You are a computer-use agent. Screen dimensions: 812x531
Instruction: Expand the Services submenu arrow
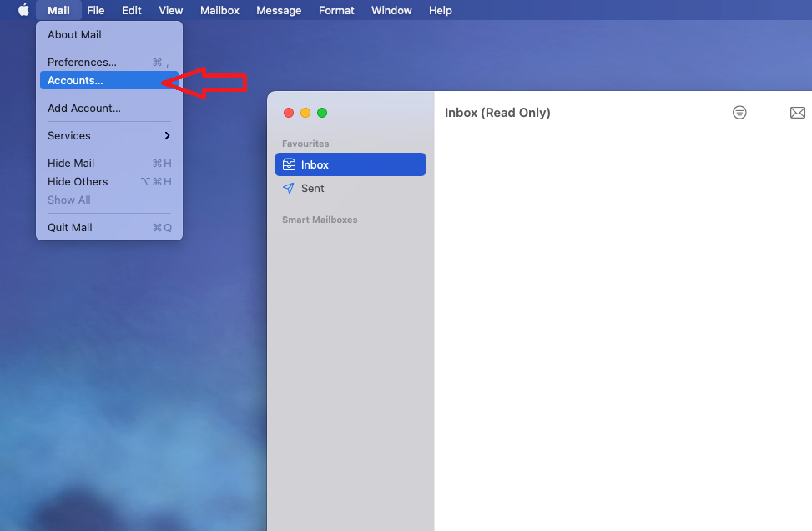tap(167, 136)
